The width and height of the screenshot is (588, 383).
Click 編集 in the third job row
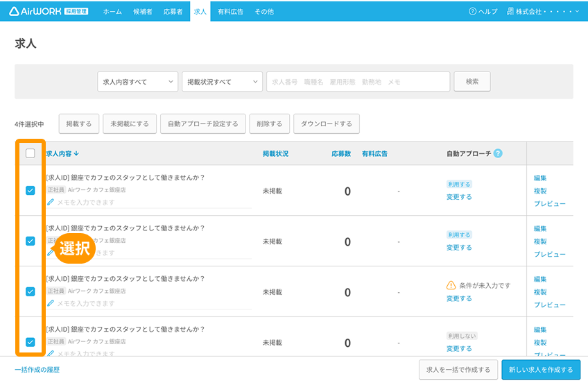[x=540, y=279]
